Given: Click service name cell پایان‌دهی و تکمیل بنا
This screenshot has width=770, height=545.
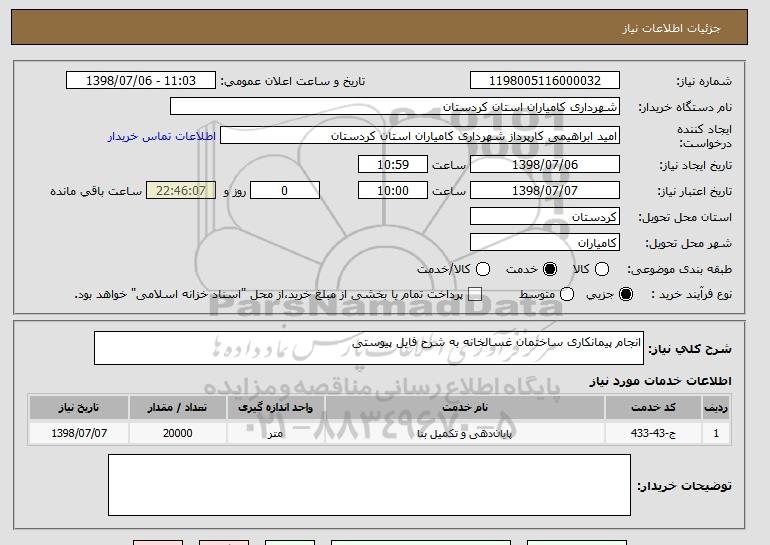Looking at the screenshot, I should point(465,433).
